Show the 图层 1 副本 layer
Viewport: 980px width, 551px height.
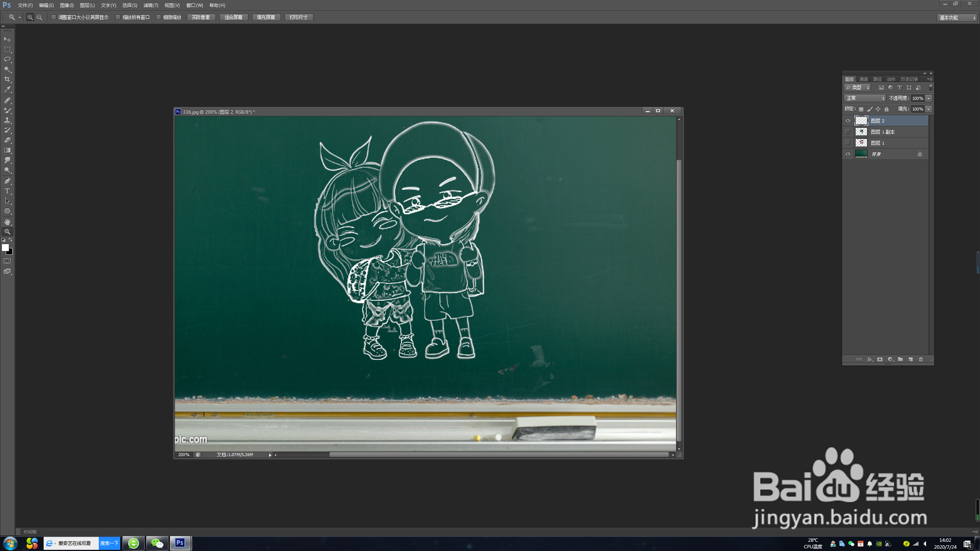(848, 132)
